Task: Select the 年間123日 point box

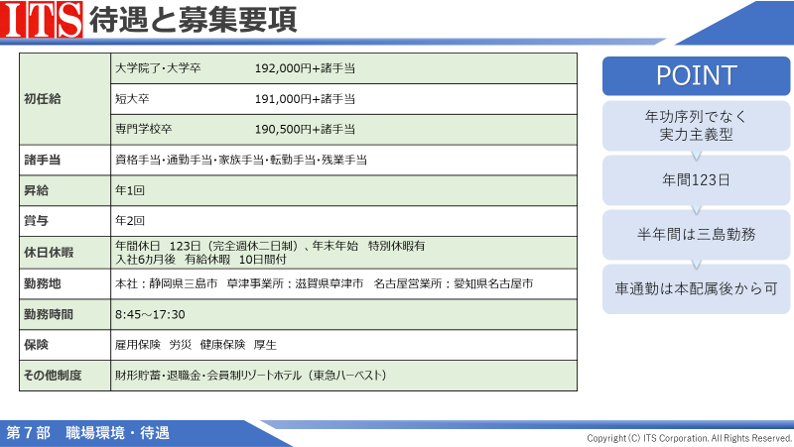Action: point(696,180)
